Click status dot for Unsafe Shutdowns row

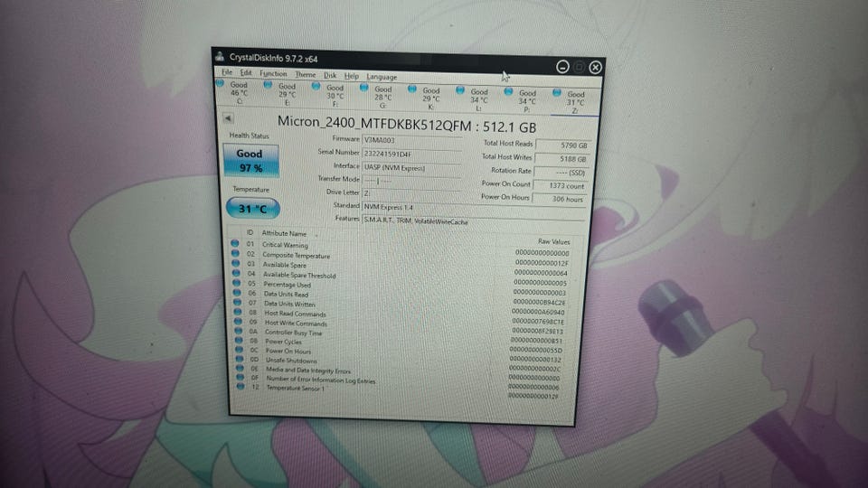click(240, 359)
